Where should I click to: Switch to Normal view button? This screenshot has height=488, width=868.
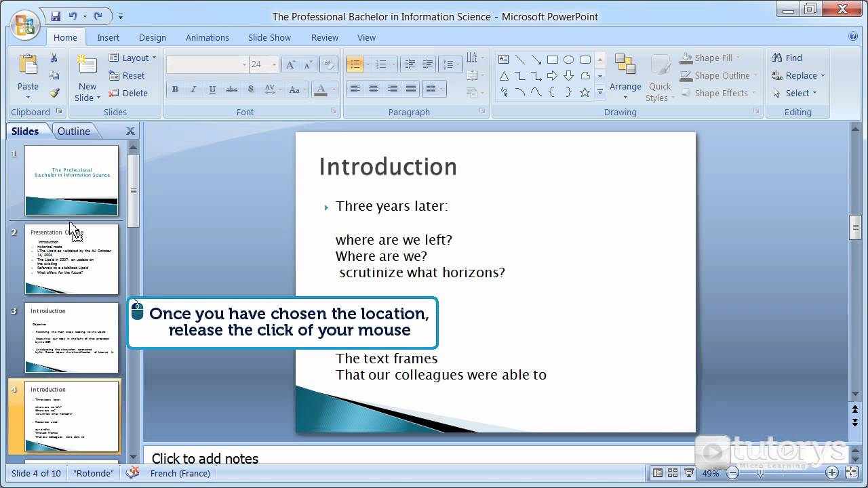pyautogui.click(x=656, y=473)
